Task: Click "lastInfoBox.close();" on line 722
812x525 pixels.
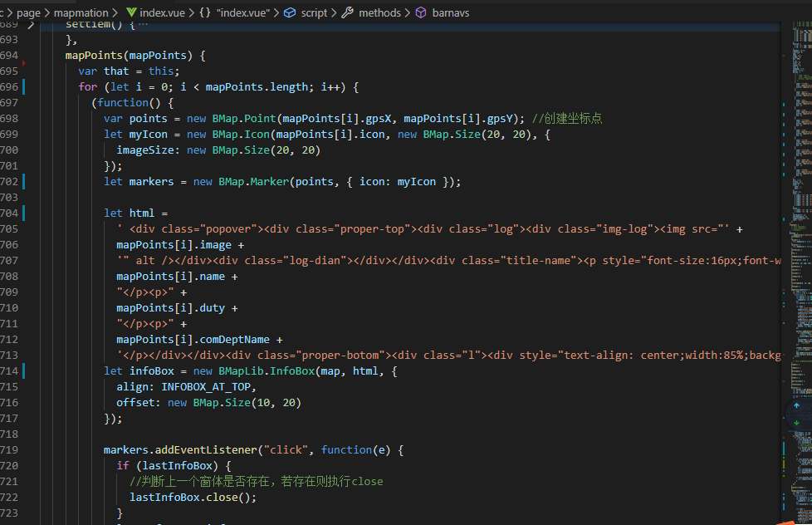Action: pos(193,498)
